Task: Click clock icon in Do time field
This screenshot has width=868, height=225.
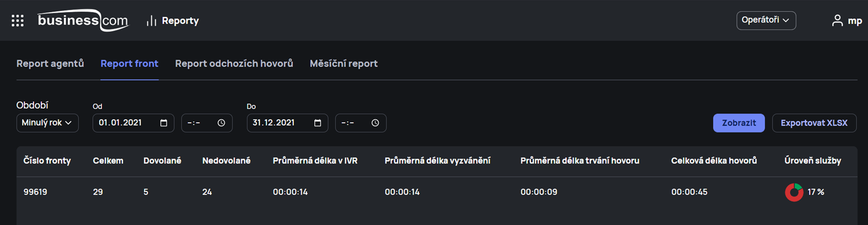Action: [x=375, y=123]
